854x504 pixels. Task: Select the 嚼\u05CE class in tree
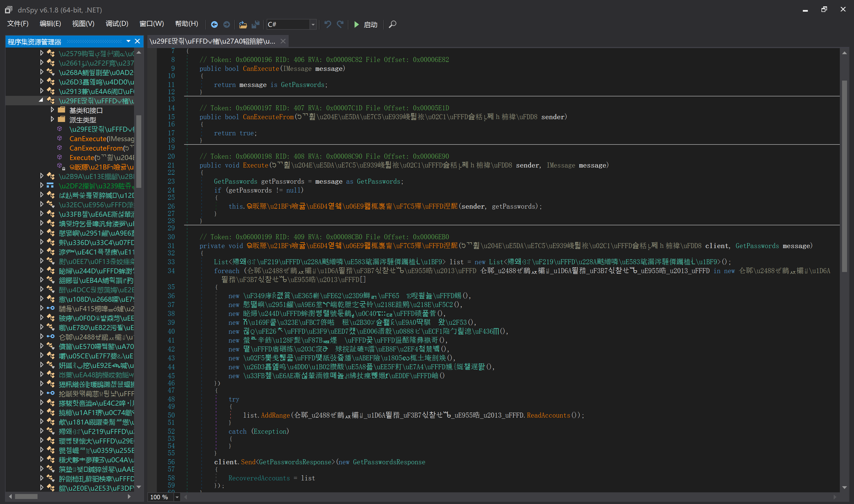coord(96,356)
